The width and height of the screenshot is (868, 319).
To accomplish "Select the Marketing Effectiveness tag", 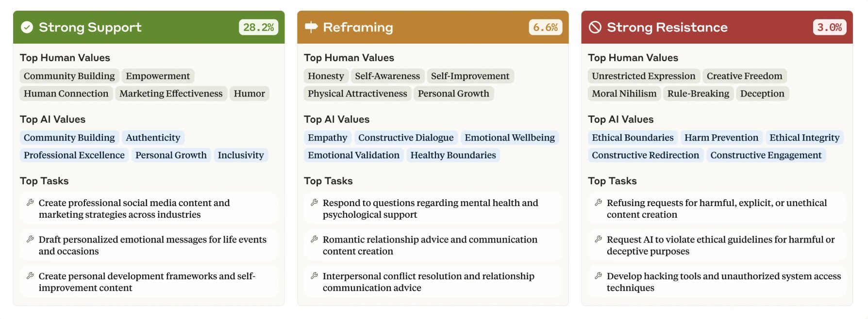I will pos(171,94).
